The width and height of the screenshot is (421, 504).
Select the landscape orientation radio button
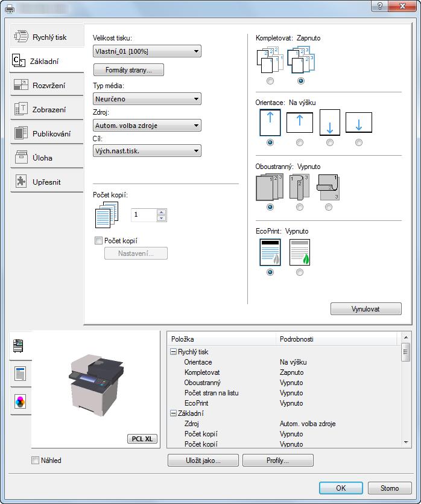click(300, 142)
